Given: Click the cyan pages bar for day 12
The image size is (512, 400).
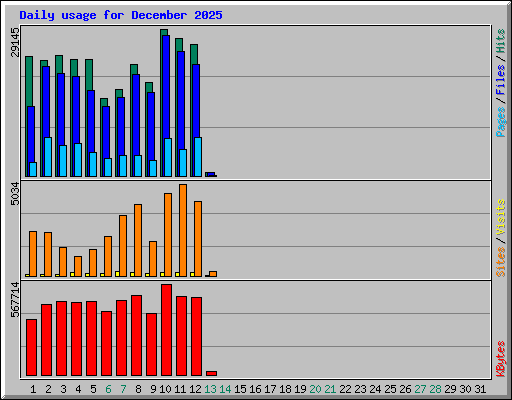Looking at the screenshot, I should (198, 157).
